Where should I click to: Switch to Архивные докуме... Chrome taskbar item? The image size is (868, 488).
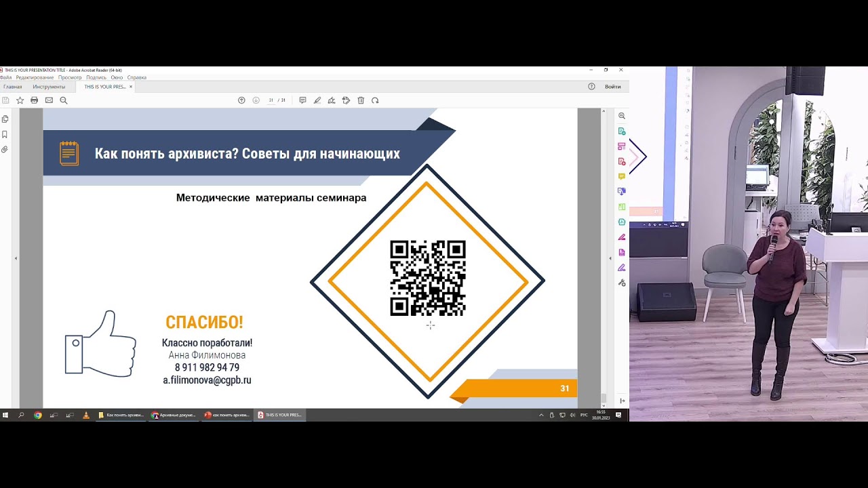pos(174,415)
